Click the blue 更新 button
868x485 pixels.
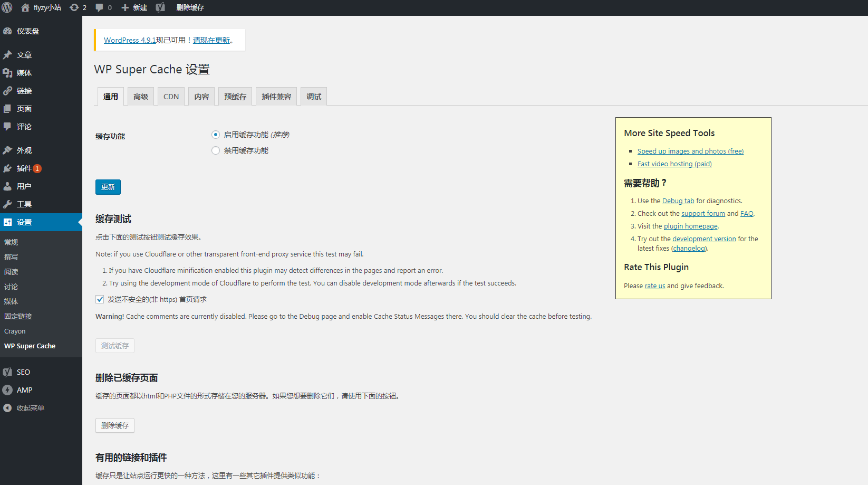pyautogui.click(x=108, y=187)
